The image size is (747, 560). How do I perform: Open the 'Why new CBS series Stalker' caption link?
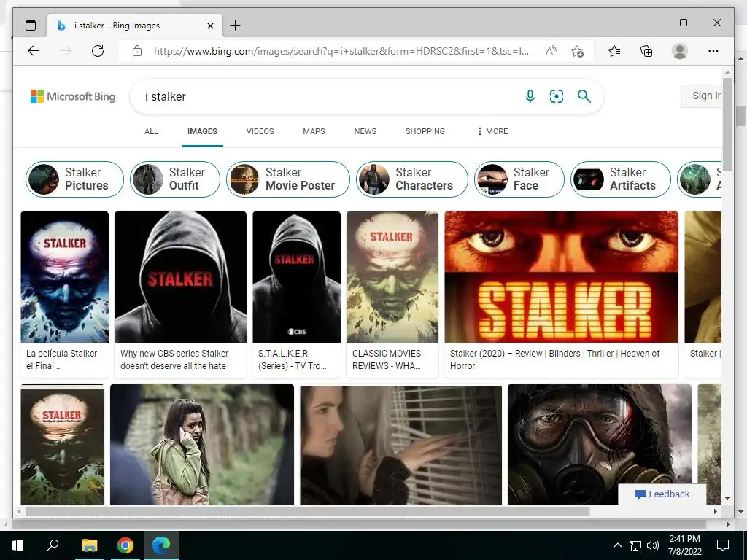174,359
